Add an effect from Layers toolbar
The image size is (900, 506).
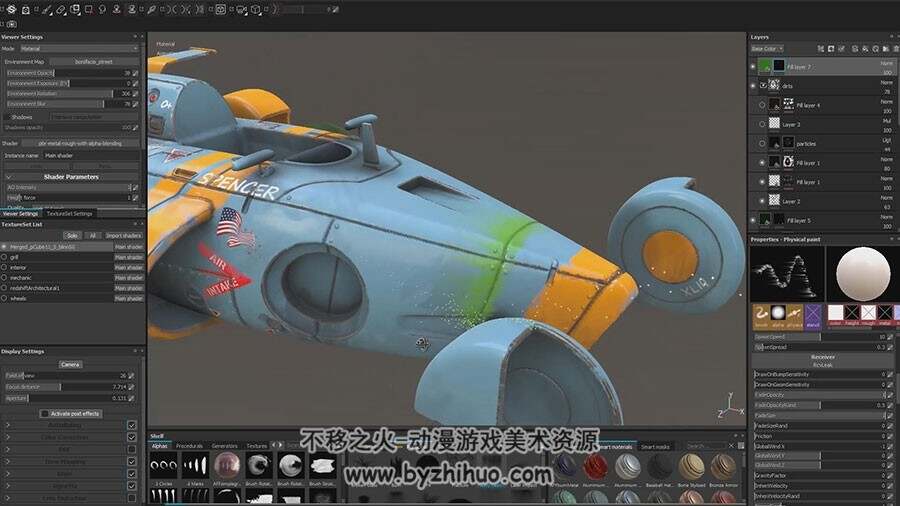(820, 49)
